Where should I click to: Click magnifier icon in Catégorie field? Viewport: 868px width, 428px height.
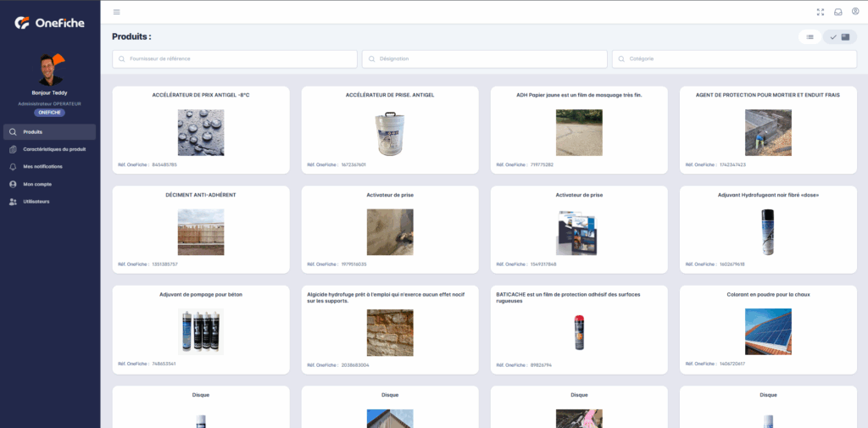[x=621, y=58]
